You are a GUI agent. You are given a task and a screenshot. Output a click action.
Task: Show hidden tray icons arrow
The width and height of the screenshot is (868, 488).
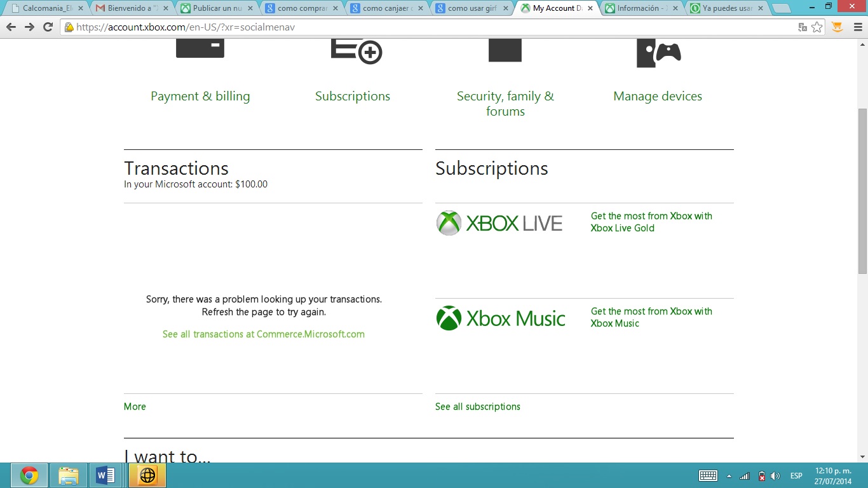pyautogui.click(x=729, y=476)
